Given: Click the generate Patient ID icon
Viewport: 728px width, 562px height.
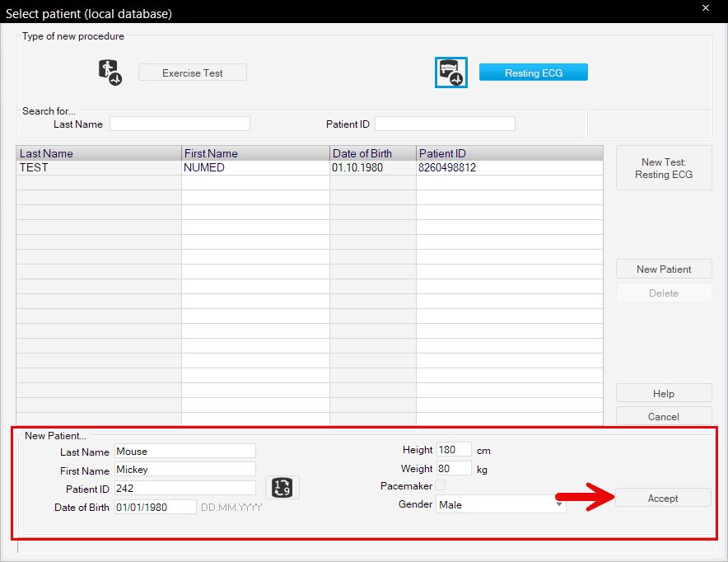Looking at the screenshot, I should pos(282,487).
